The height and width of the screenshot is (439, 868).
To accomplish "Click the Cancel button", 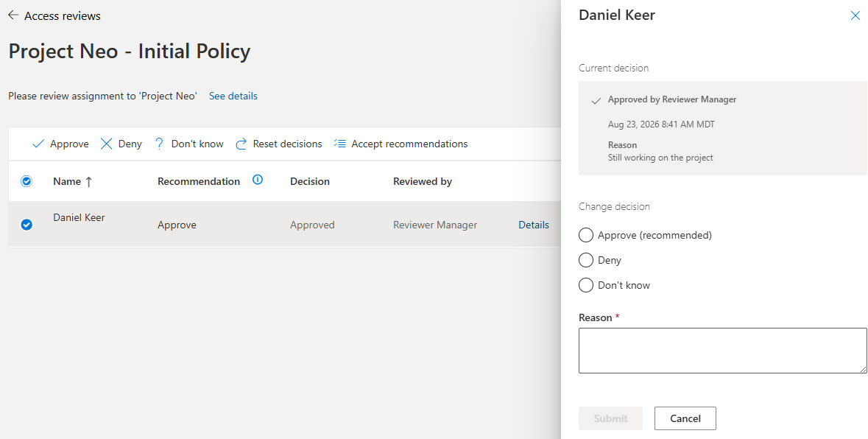I will pos(685,418).
